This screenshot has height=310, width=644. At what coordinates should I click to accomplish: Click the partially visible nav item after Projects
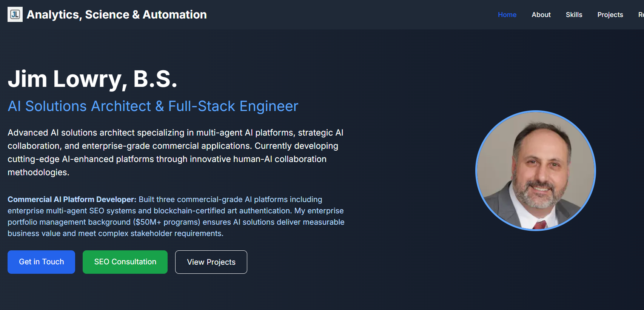640,15
